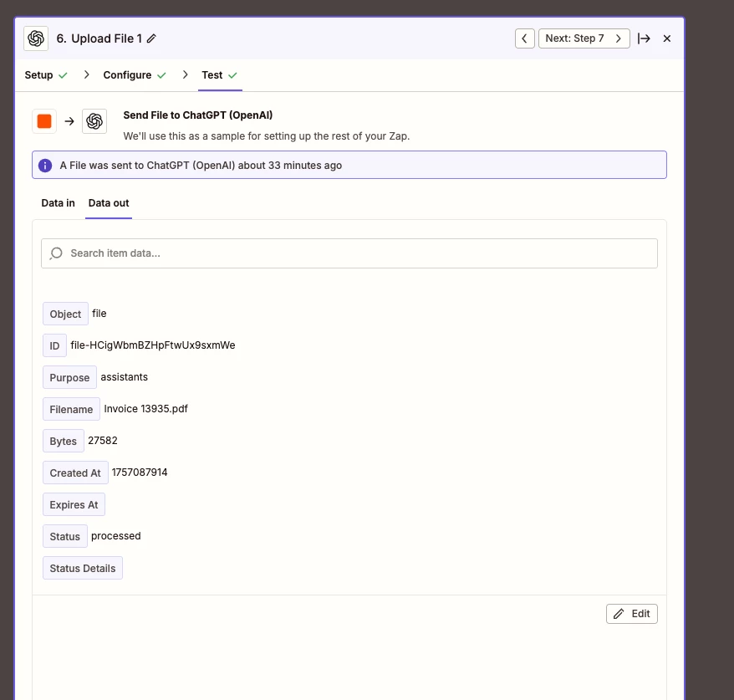
Task: Click the ChatGPT app icon beside step title
Action: [36, 38]
